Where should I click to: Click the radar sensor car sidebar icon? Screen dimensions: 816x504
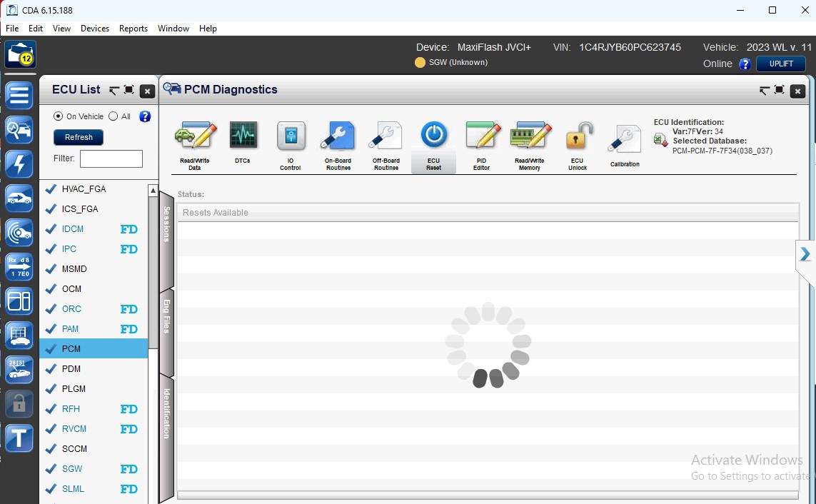19,233
